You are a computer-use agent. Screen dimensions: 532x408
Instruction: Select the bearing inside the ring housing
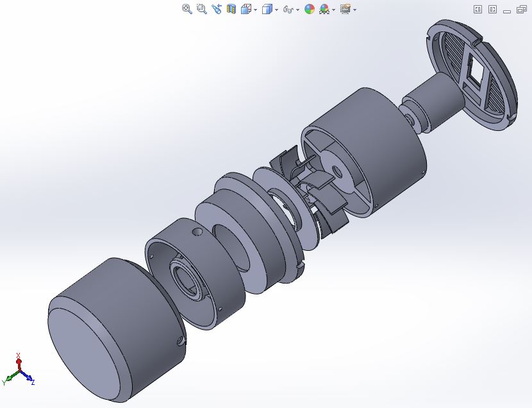click(187, 278)
